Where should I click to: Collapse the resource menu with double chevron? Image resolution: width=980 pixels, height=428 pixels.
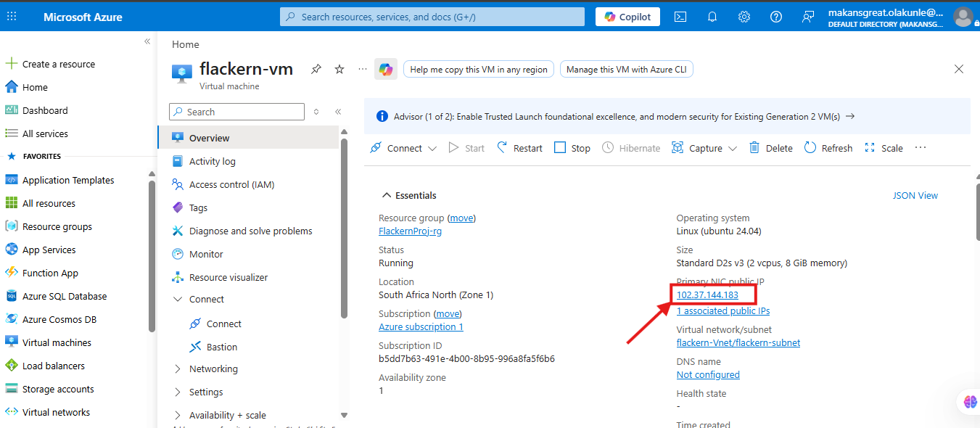point(338,112)
